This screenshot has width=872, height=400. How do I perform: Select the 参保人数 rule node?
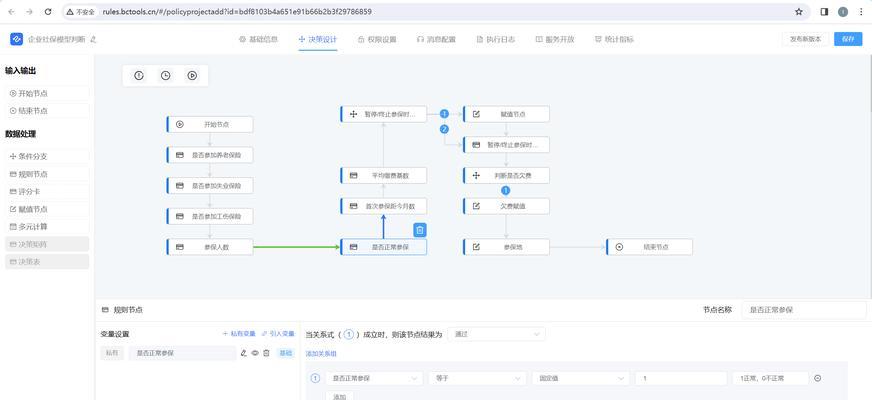210,247
